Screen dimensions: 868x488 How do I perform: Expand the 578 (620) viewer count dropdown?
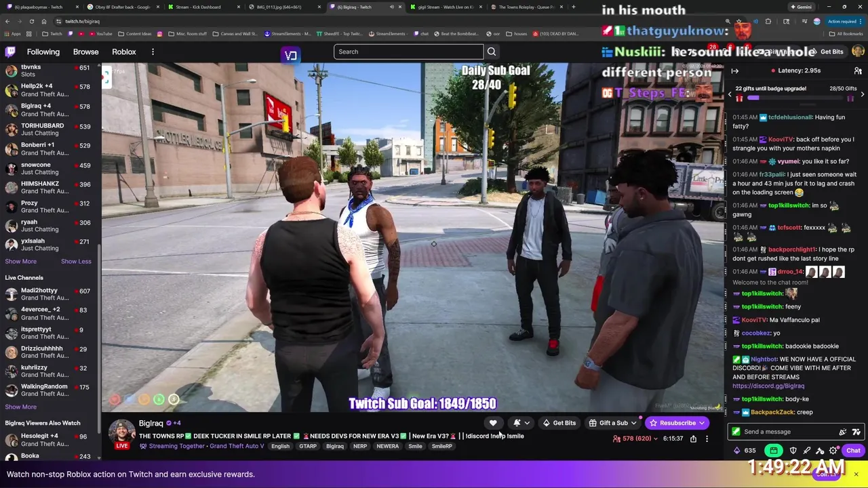[x=635, y=439]
